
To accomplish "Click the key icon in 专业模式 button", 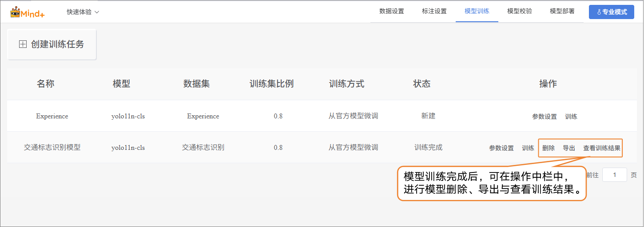I will [x=599, y=12].
